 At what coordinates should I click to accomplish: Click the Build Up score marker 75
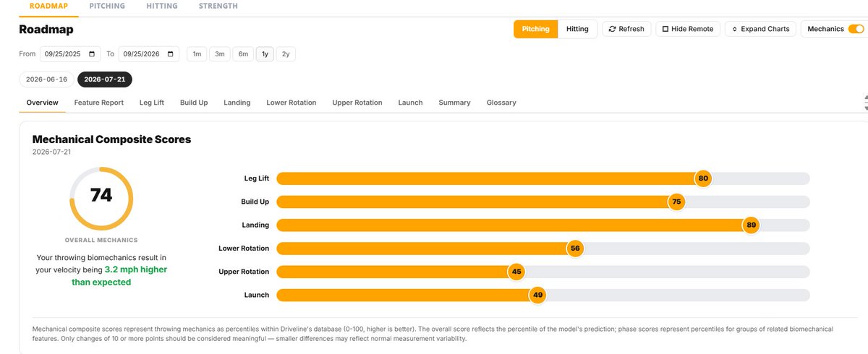coord(676,202)
